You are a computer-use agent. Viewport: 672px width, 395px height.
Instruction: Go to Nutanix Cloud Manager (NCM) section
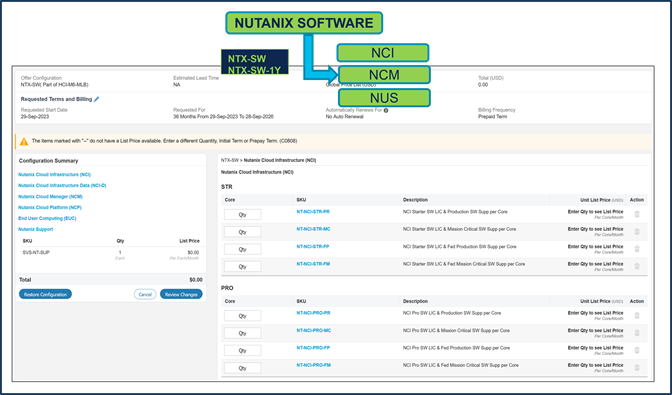pos(50,197)
